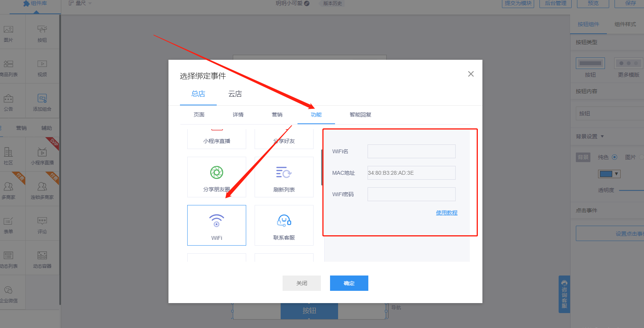
Task: Open 后台管理
Action: tap(556, 3)
